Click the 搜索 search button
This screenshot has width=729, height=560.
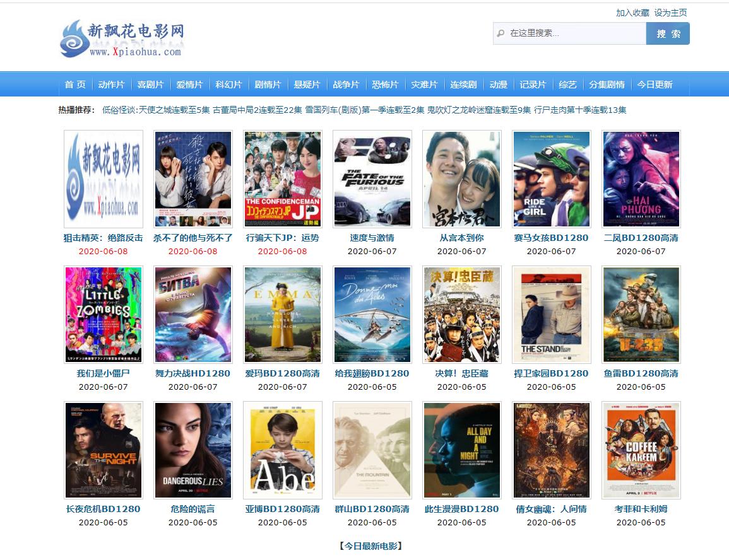pyautogui.click(x=668, y=33)
